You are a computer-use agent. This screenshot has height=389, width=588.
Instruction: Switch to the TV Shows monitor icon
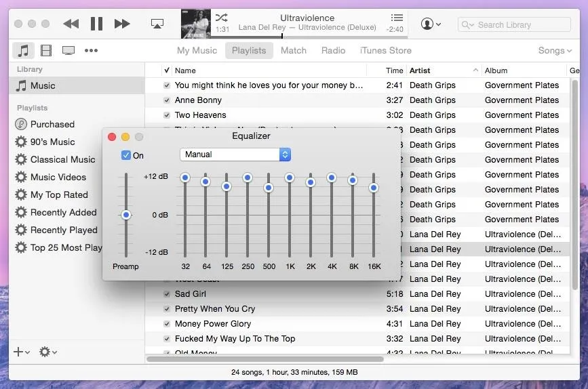click(68, 50)
